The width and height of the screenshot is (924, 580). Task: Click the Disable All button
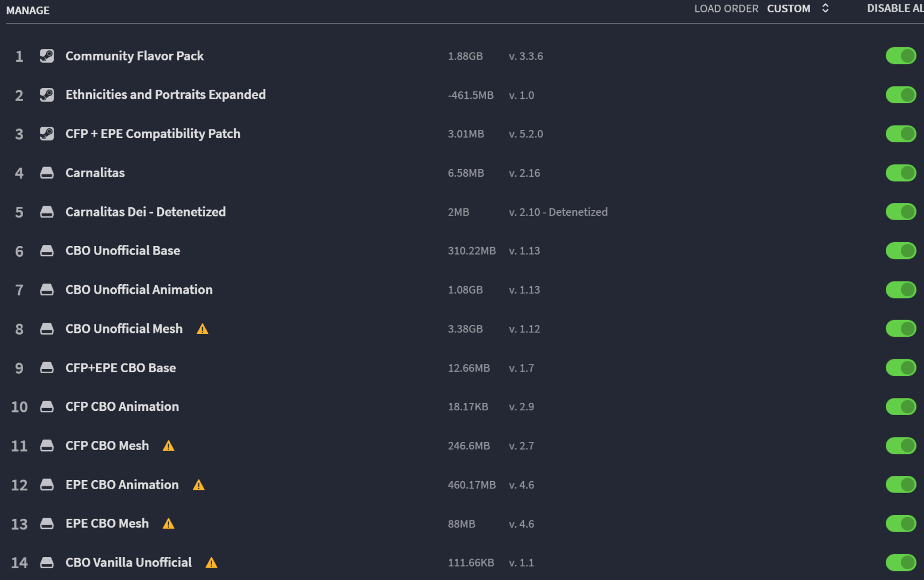[x=895, y=8]
